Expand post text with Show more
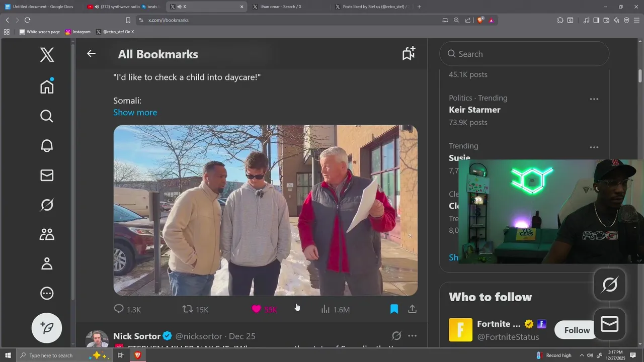644x362 pixels. coord(135,112)
